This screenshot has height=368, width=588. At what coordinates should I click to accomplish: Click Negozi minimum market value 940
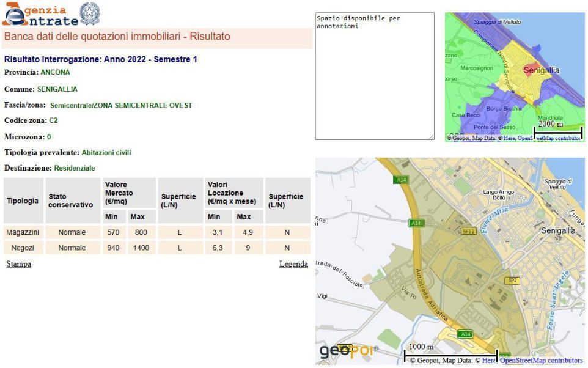click(x=113, y=248)
